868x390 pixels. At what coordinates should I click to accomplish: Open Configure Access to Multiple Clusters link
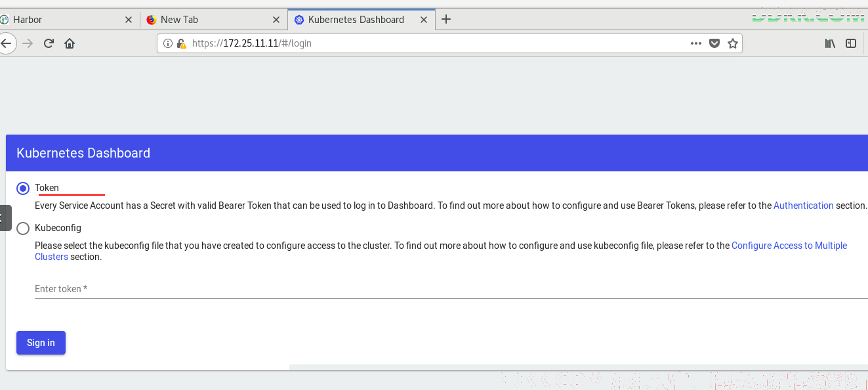click(x=441, y=251)
